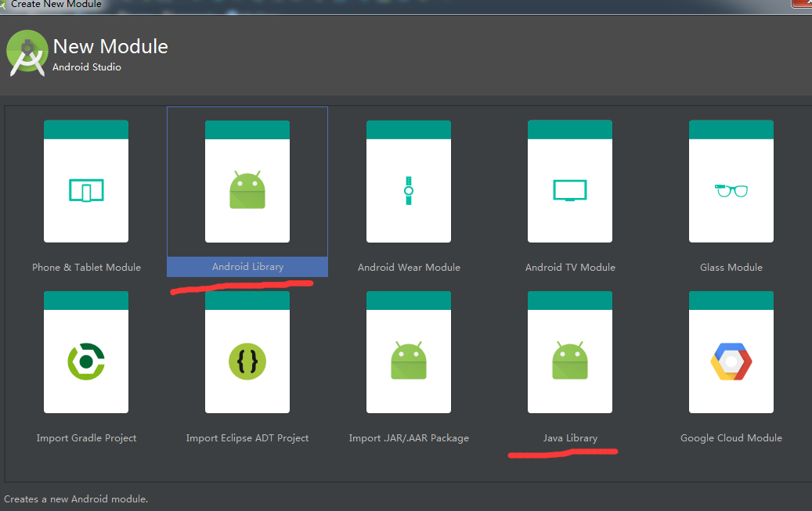812x511 pixels.
Task: Click the "New Module" heading text
Action: coord(110,47)
